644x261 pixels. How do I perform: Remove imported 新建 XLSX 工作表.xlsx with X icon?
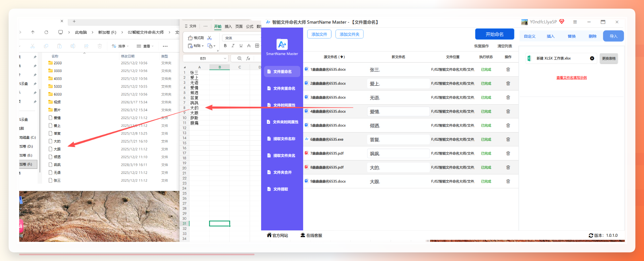(x=592, y=58)
